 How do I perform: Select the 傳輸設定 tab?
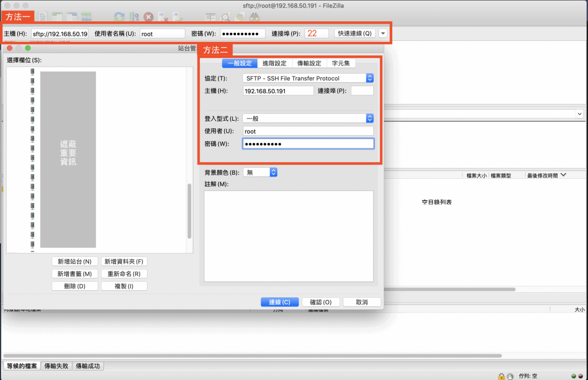coord(309,63)
